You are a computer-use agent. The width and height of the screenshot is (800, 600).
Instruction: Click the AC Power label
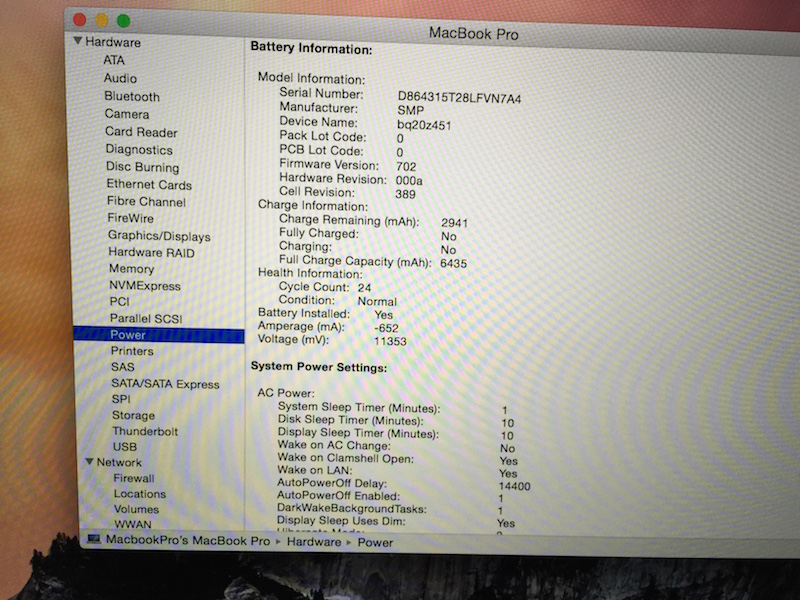click(x=286, y=393)
